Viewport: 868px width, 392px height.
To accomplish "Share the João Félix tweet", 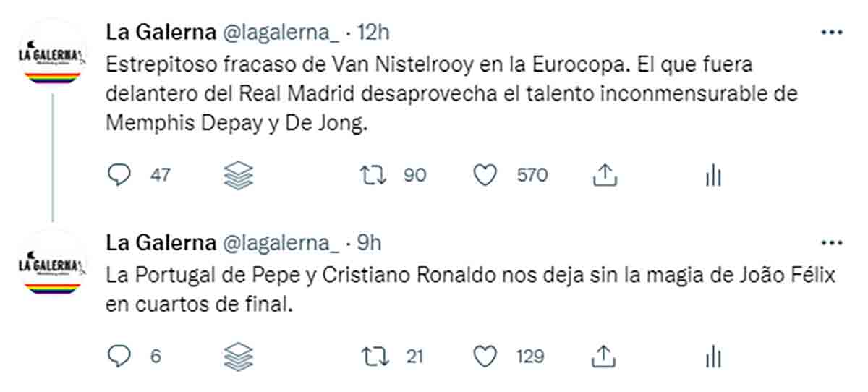I will click(604, 356).
